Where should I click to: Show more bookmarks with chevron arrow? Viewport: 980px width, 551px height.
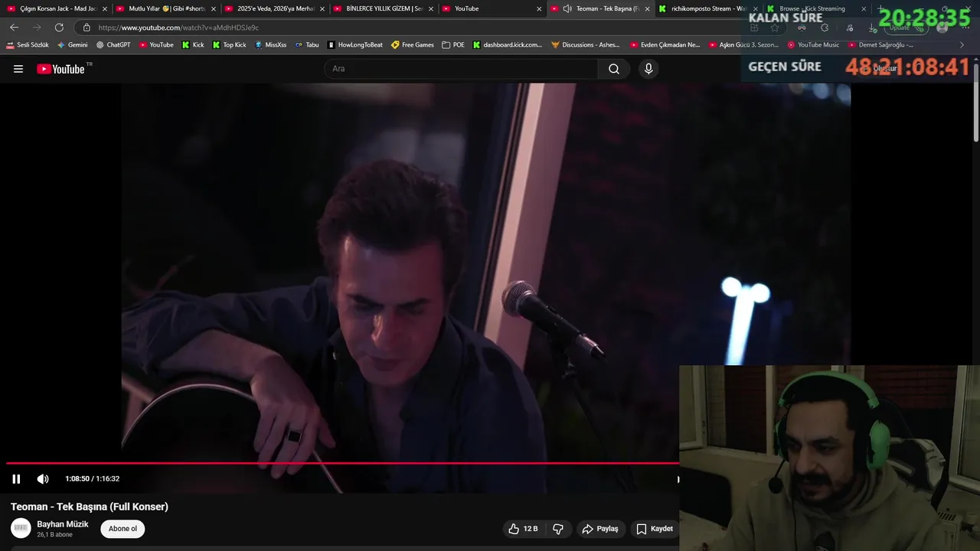point(962,45)
